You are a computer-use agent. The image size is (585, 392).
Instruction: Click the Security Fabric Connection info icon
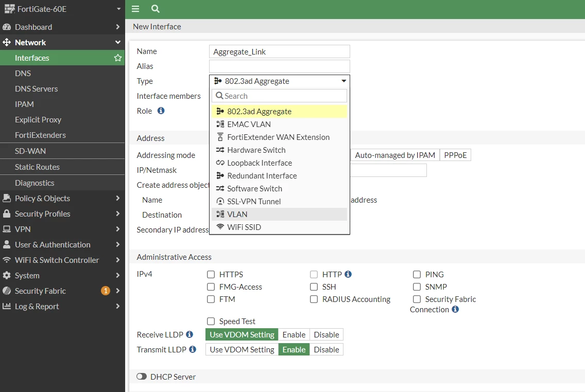[x=455, y=309]
